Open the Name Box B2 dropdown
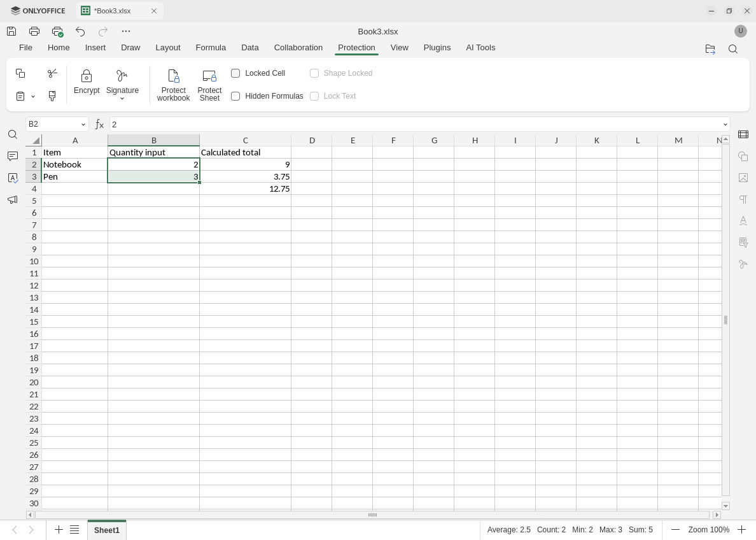Image resolution: width=756 pixels, height=540 pixels. tap(83, 125)
